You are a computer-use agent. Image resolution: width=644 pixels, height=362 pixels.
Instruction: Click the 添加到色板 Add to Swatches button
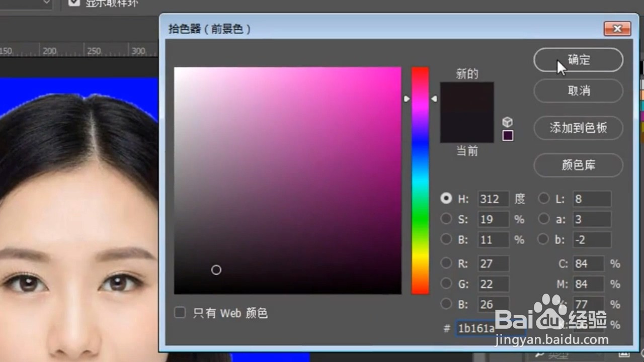coord(578,128)
